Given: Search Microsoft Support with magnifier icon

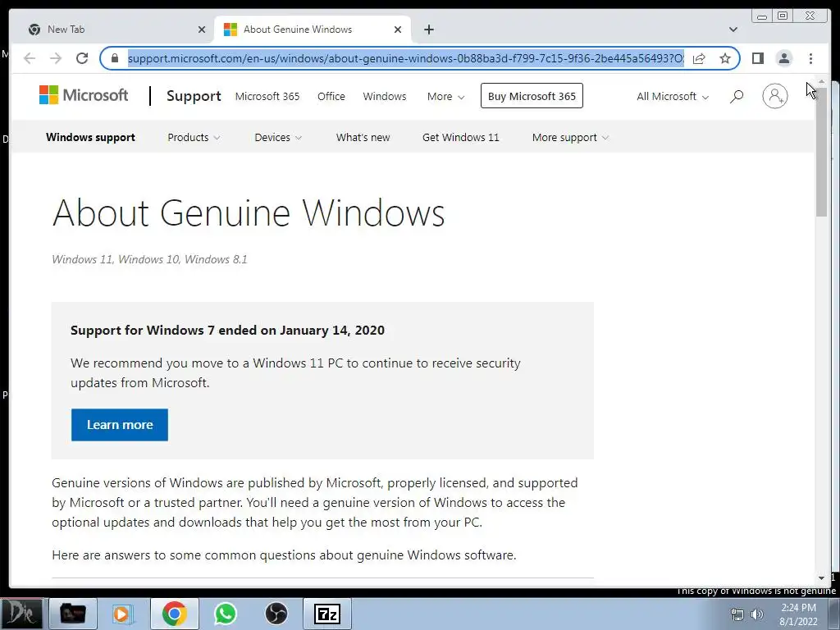Looking at the screenshot, I should tap(737, 97).
